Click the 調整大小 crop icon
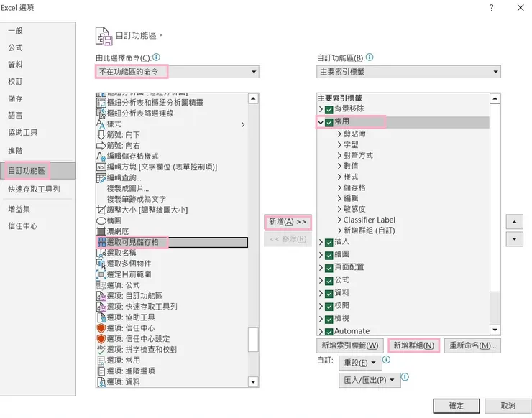This screenshot has width=532, height=418. coord(101,210)
